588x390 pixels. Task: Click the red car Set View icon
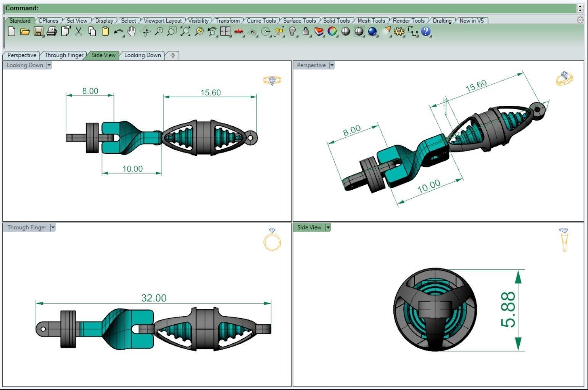click(239, 31)
